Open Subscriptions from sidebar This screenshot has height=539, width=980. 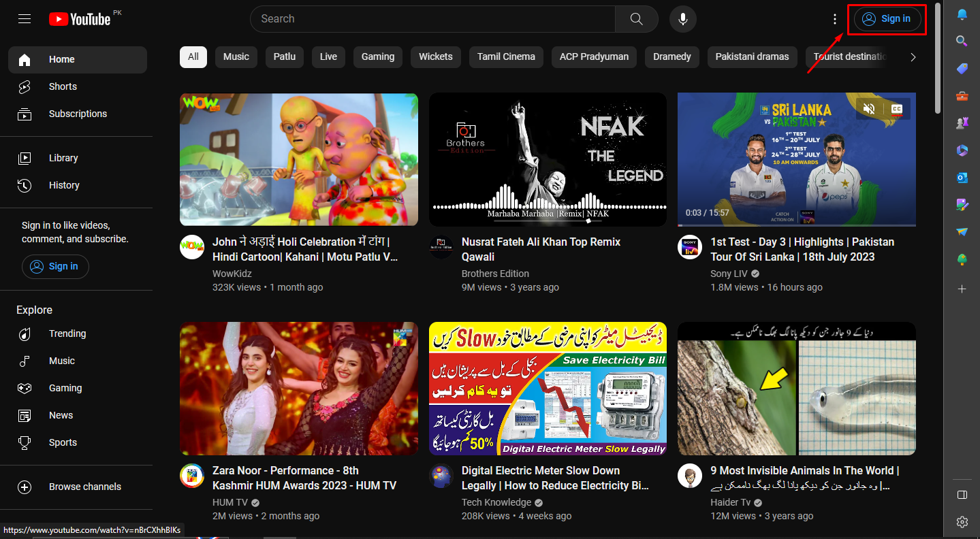point(78,114)
